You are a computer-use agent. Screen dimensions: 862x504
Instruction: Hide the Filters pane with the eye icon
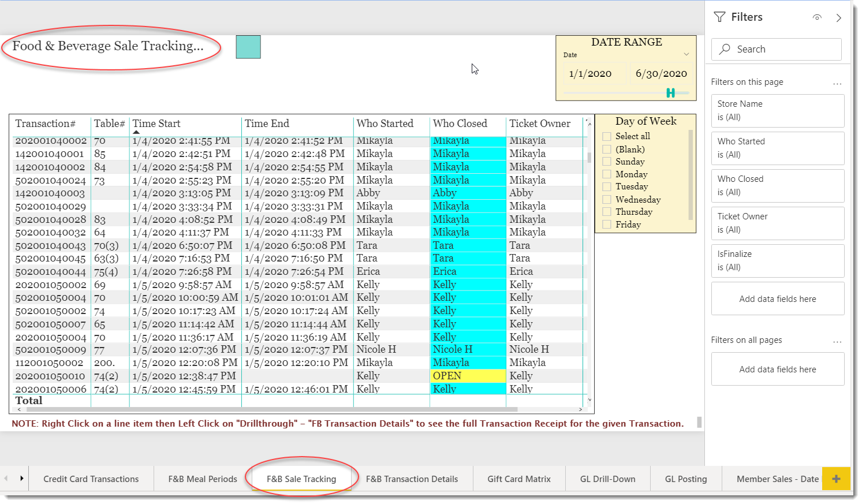[x=817, y=17]
